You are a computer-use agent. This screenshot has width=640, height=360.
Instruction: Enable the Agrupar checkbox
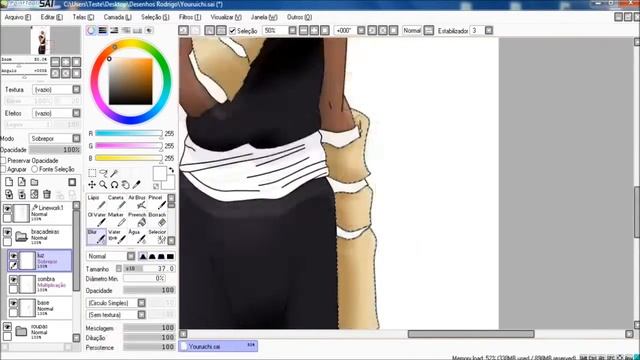click(x=3, y=169)
